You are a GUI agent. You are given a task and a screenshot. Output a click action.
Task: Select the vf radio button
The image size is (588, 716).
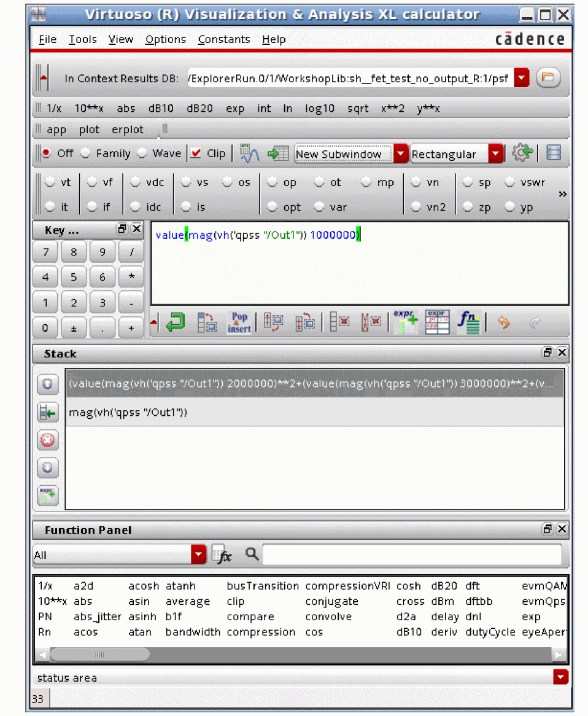92,182
